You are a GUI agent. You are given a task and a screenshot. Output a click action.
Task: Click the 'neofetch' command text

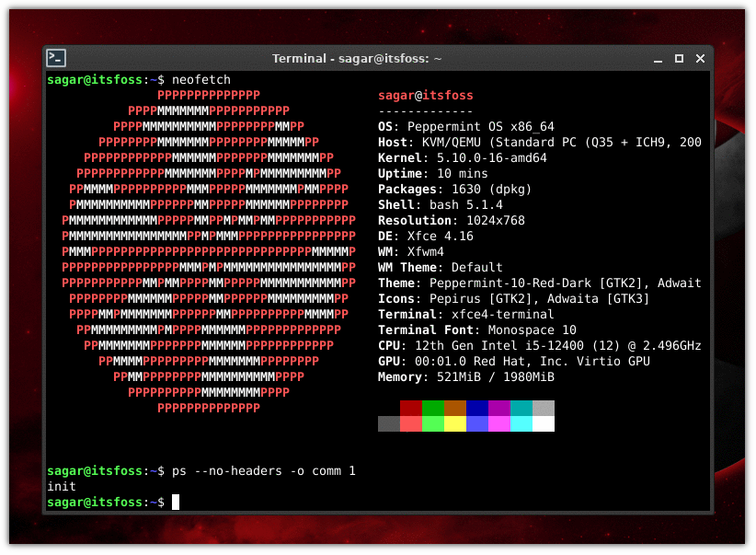click(200, 79)
